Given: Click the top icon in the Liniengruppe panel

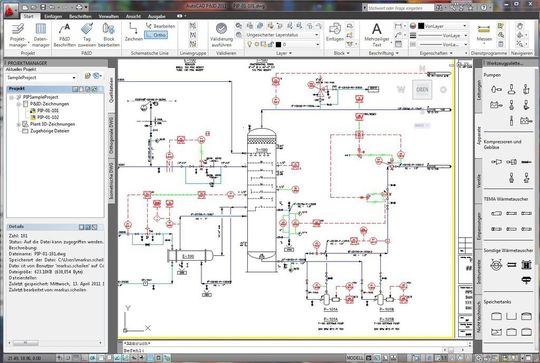Looking at the screenshot, I should point(193,26).
